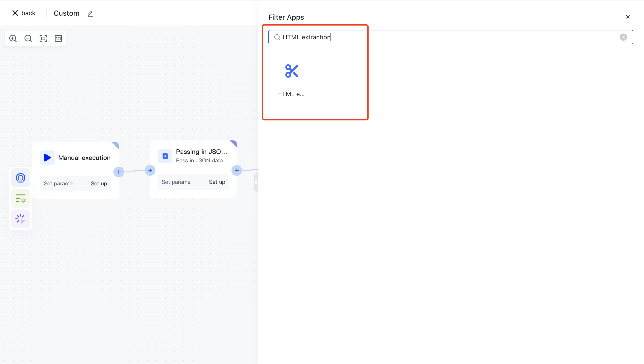644x364 pixels.
Task: Select the HTML extraction scissors app
Action: click(292, 71)
